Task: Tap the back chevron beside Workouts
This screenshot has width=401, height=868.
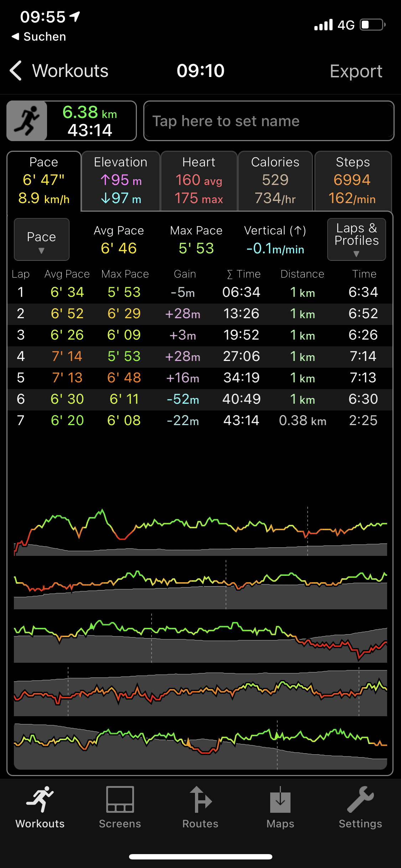Action: click(16, 71)
